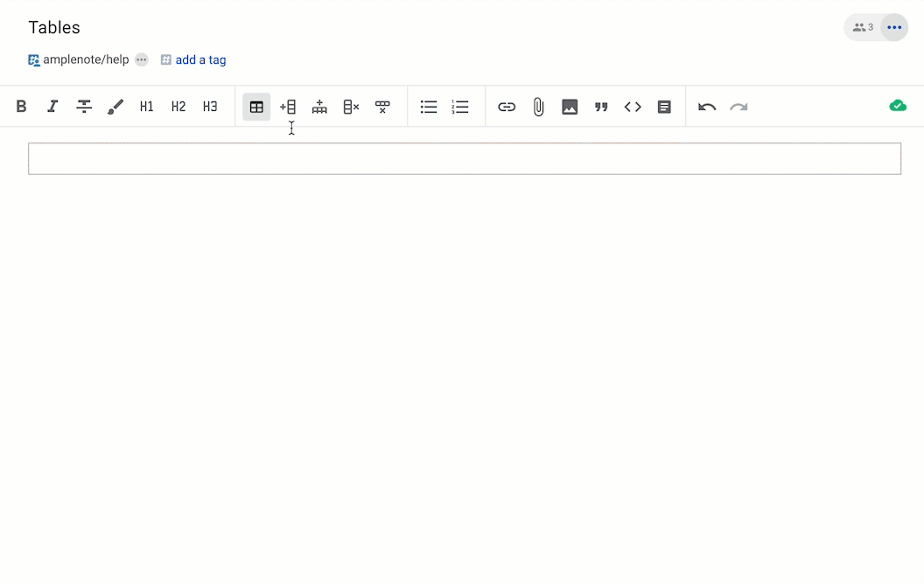The height and width of the screenshot is (584, 924).
Task: Click the amplenote/help tag
Action: pyautogui.click(x=79, y=59)
